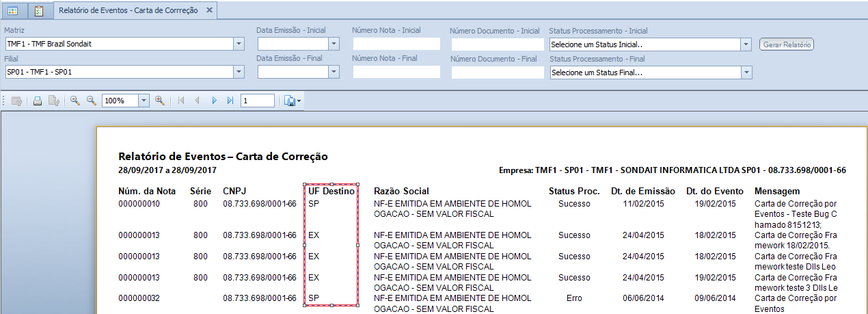Expand the Matriz combo box

click(239, 44)
